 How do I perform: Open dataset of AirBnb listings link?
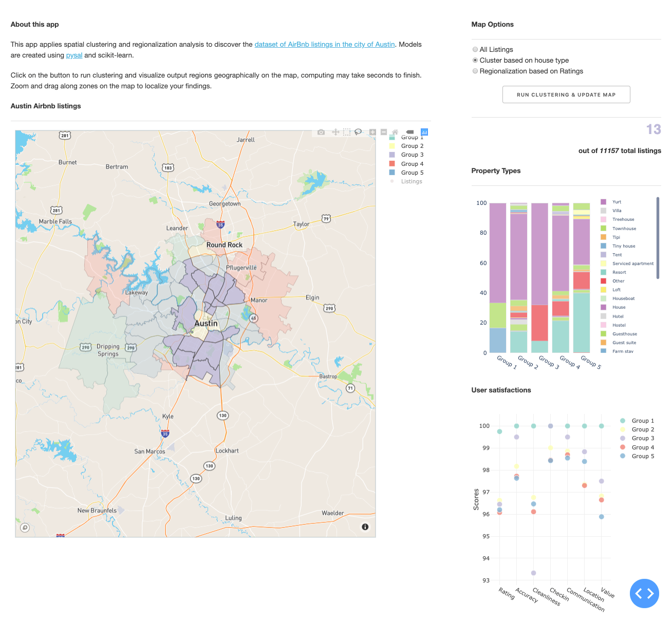(x=325, y=44)
